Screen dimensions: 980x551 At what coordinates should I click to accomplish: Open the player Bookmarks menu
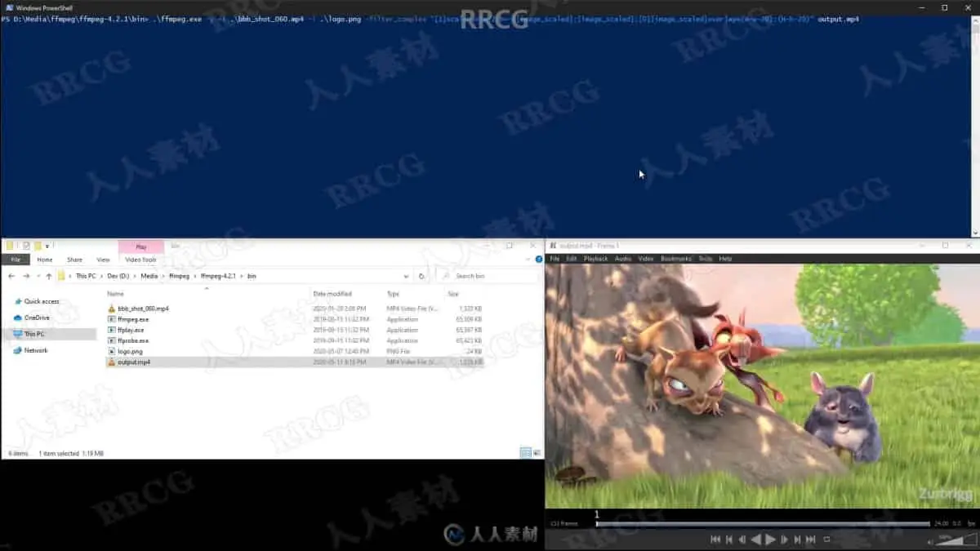click(676, 259)
